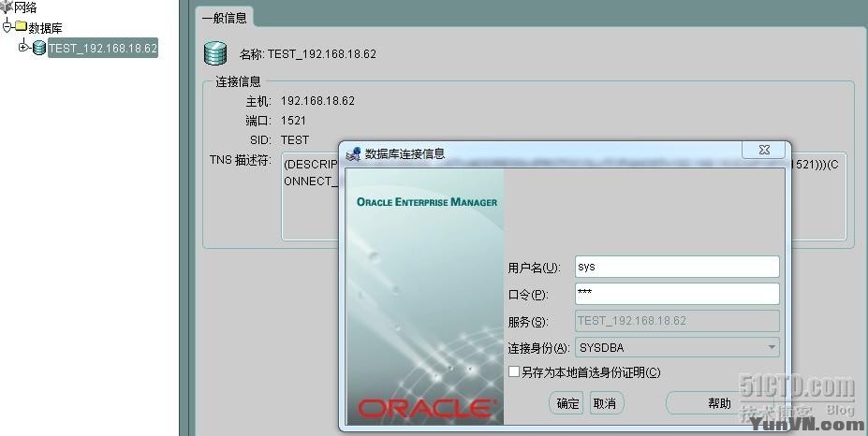The height and width of the screenshot is (436, 868).
Task: Click host value 192.168.18.62
Action: pyautogui.click(x=317, y=101)
